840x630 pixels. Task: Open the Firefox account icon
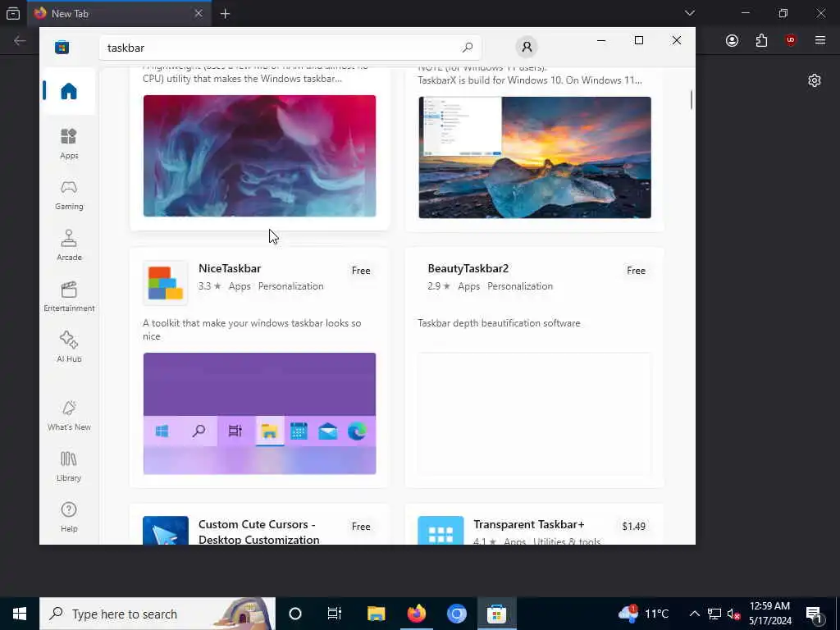pos(732,40)
